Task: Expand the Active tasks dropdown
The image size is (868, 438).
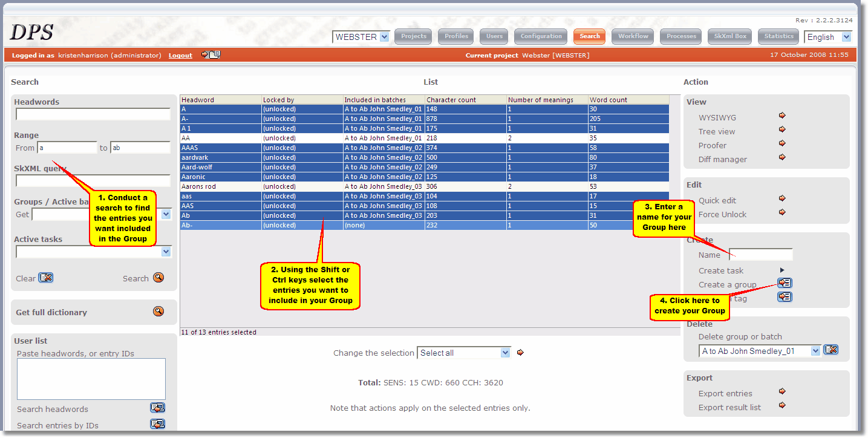Action: click(x=94, y=252)
